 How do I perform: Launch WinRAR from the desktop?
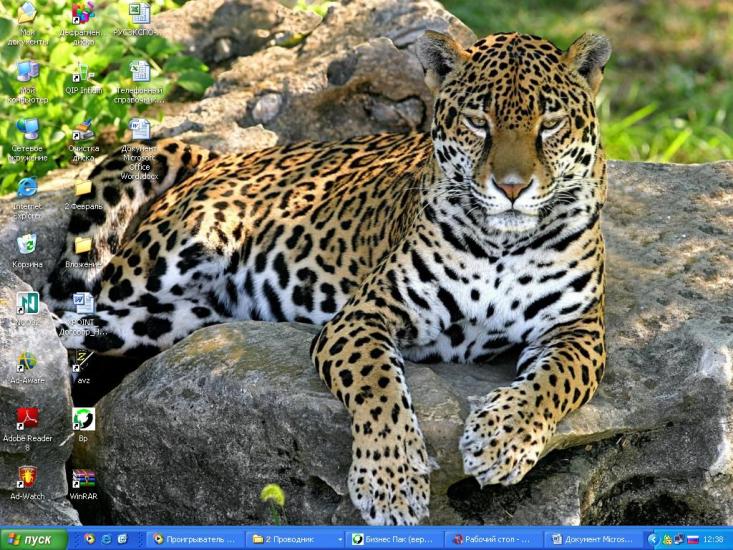(x=83, y=478)
